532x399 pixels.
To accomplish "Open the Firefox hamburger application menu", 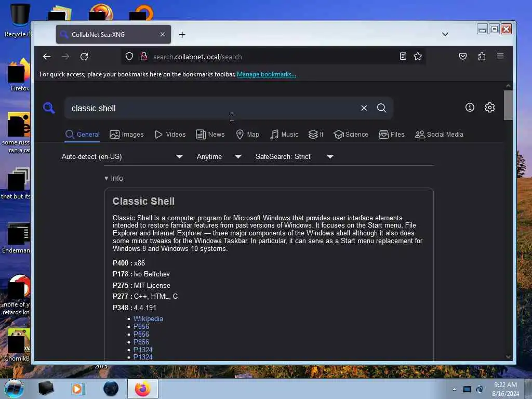I will pos(500,56).
